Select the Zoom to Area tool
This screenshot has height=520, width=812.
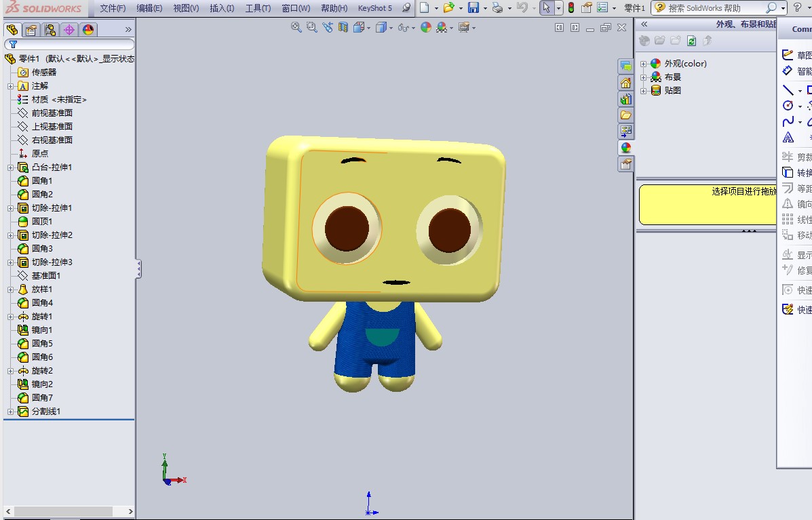point(311,27)
